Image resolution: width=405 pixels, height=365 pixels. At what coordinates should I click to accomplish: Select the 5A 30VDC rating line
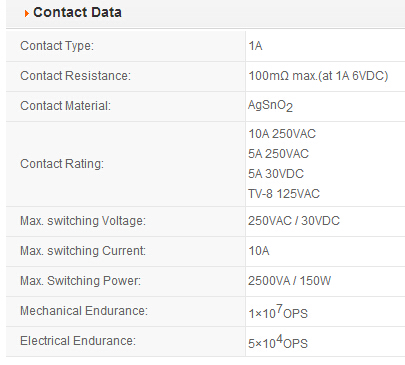click(276, 174)
